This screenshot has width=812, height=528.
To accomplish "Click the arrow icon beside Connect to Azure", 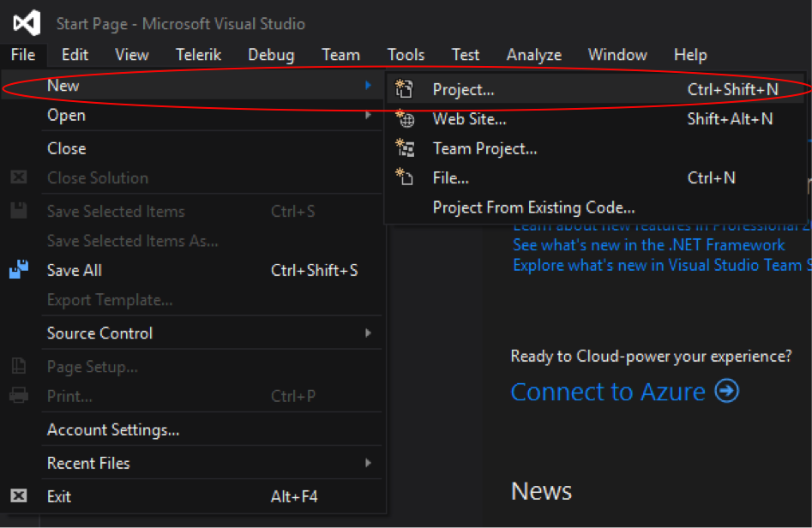I will click(x=726, y=392).
